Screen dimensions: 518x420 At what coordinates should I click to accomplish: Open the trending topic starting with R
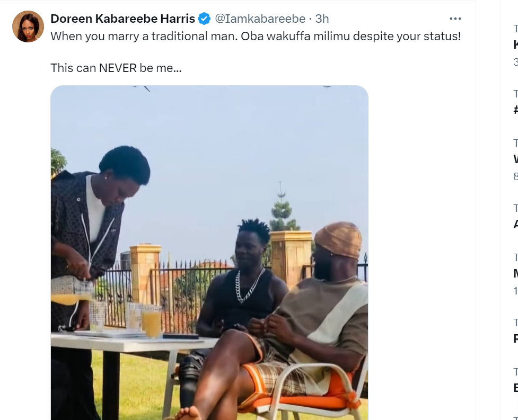coord(515,339)
